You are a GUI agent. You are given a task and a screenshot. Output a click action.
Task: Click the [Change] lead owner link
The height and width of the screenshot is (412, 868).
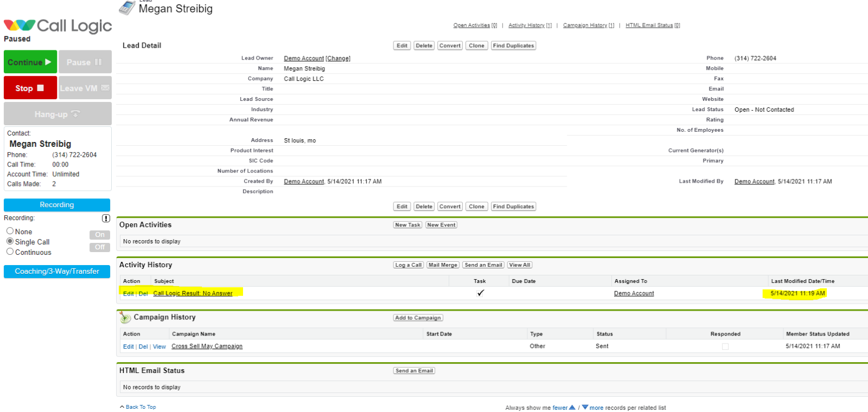(x=338, y=59)
